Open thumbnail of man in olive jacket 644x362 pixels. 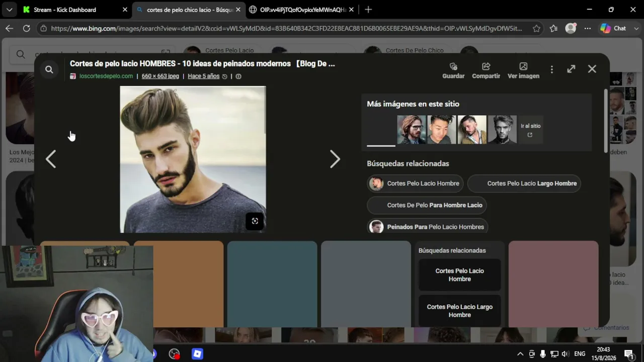(472, 130)
